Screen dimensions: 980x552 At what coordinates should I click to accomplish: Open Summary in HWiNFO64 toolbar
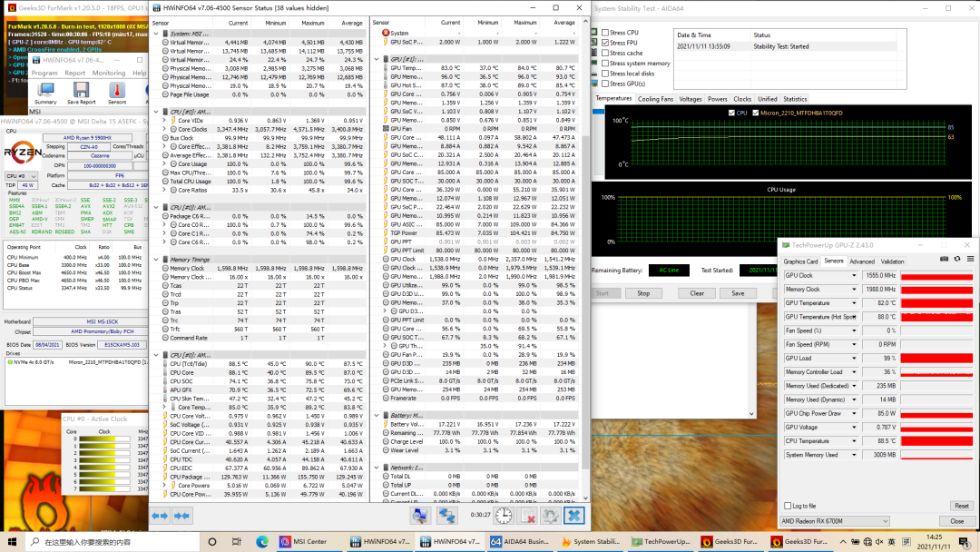pyautogui.click(x=45, y=94)
